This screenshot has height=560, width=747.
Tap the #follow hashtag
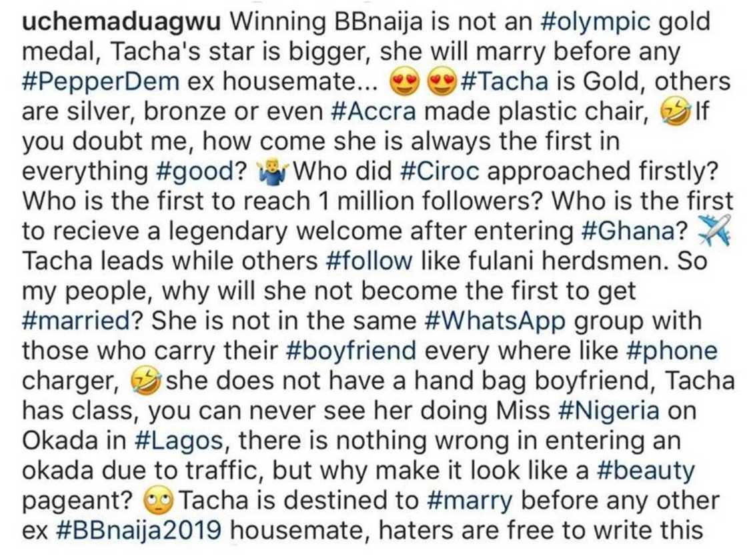click(369, 261)
